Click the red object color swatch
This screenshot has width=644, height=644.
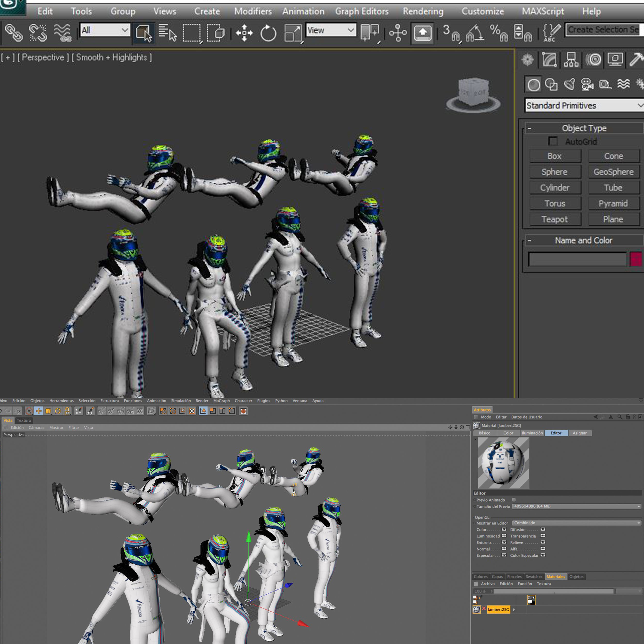(x=635, y=259)
